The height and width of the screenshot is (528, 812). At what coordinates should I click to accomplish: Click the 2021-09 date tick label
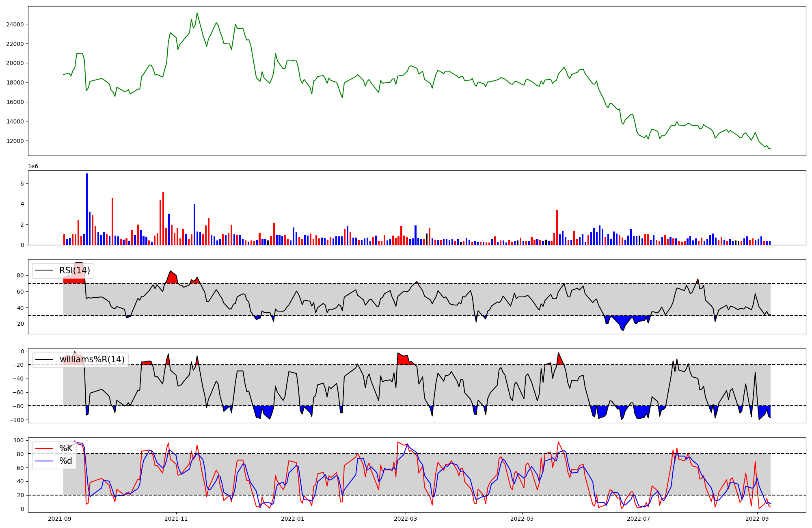(60, 519)
